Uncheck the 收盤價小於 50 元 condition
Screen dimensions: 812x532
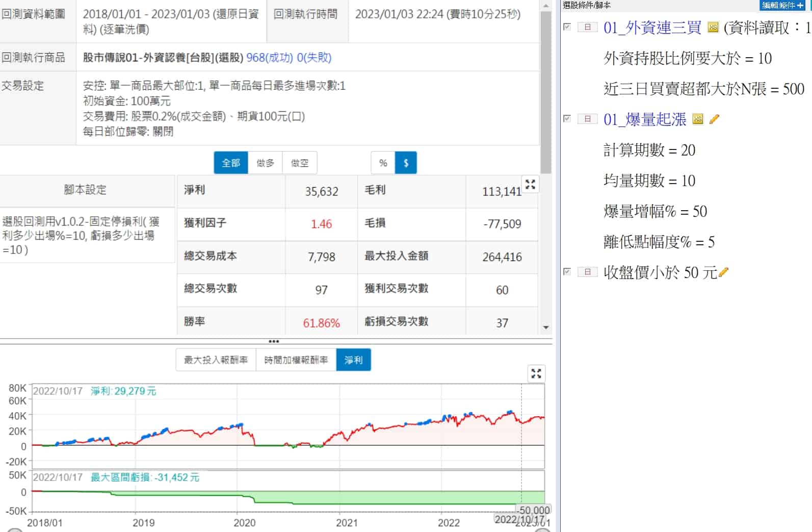[567, 272]
